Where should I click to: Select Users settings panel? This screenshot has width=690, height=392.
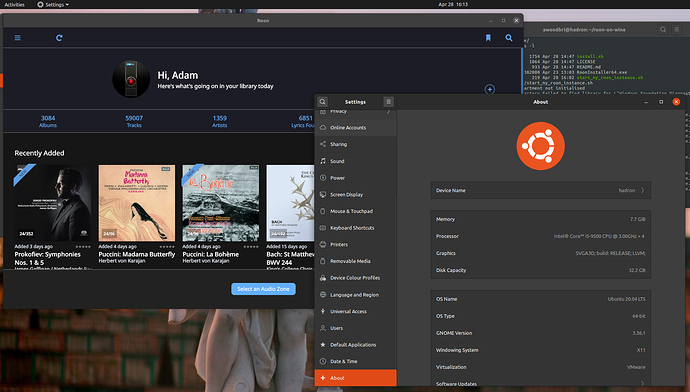pyautogui.click(x=356, y=328)
